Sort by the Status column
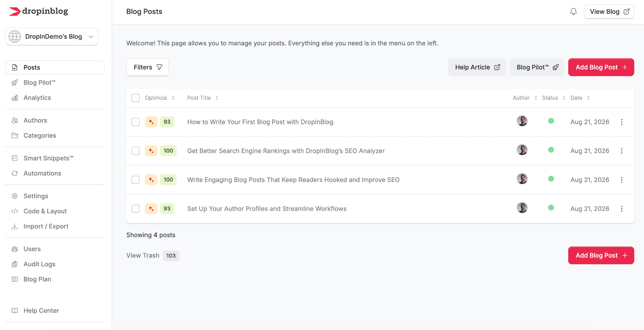This screenshot has height=330, width=644. pyautogui.click(x=554, y=98)
